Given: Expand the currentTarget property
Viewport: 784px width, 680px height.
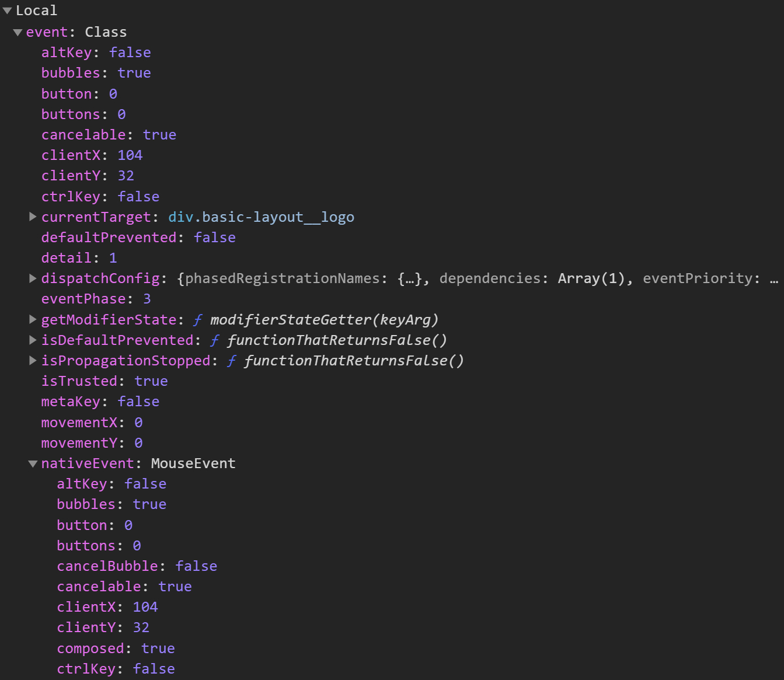Looking at the screenshot, I should point(33,217).
